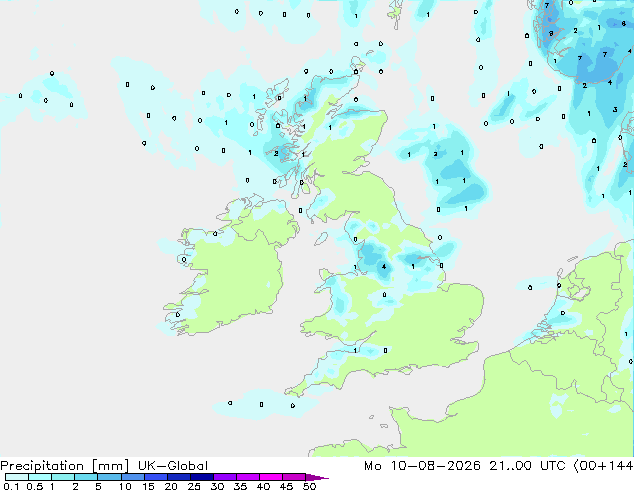Viewport: 634px width, 490px height.
Task: Click the date text 'Mo 10-08-2026'
Action: coord(422,466)
